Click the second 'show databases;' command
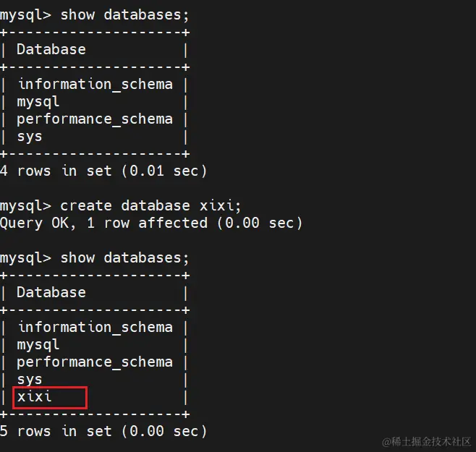476x452 pixels. coord(124,258)
